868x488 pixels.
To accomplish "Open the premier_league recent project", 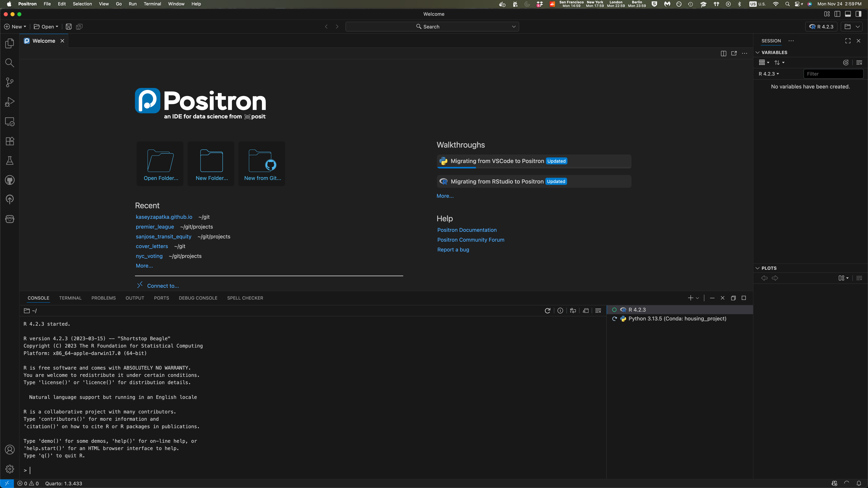I will point(155,227).
